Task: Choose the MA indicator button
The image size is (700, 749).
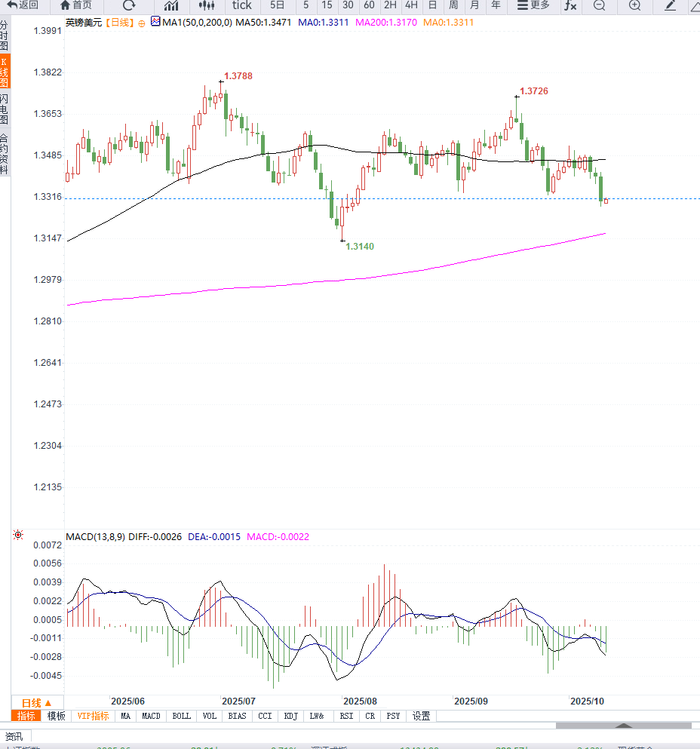Action: (126, 716)
